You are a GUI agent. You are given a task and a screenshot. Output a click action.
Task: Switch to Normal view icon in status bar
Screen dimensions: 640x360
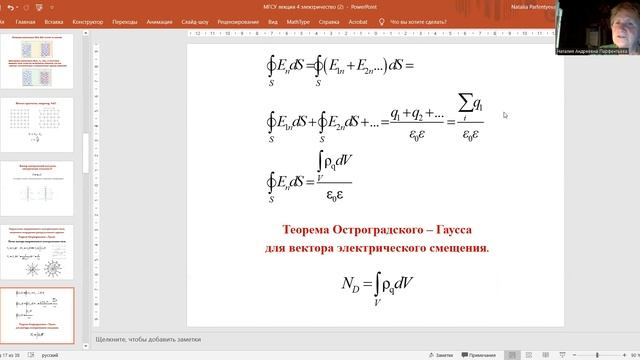click(512, 355)
